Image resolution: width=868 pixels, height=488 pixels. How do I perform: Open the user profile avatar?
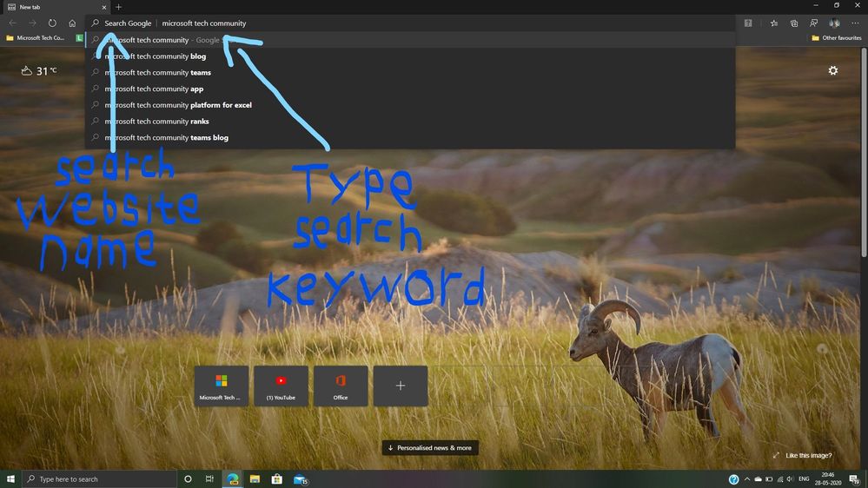[x=834, y=23]
